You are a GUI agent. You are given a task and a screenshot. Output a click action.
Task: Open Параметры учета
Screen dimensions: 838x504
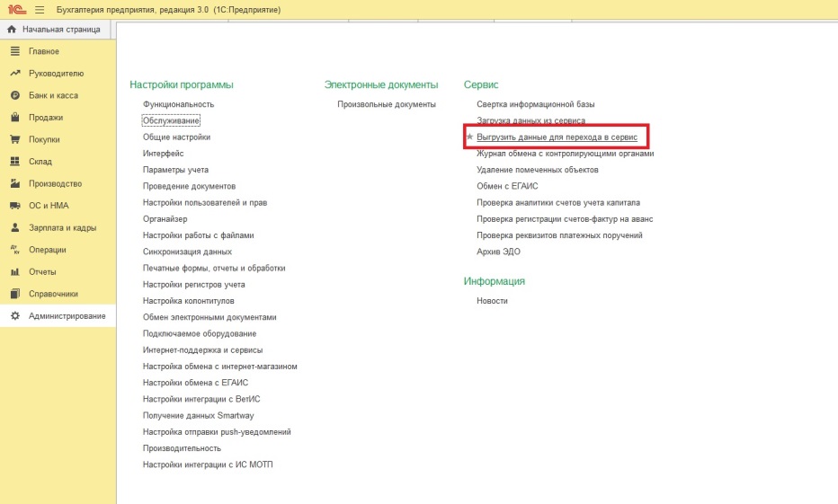click(x=175, y=170)
